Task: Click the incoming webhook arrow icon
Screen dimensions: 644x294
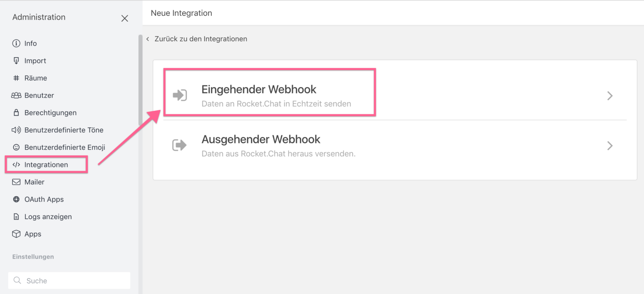Action: click(x=180, y=95)
